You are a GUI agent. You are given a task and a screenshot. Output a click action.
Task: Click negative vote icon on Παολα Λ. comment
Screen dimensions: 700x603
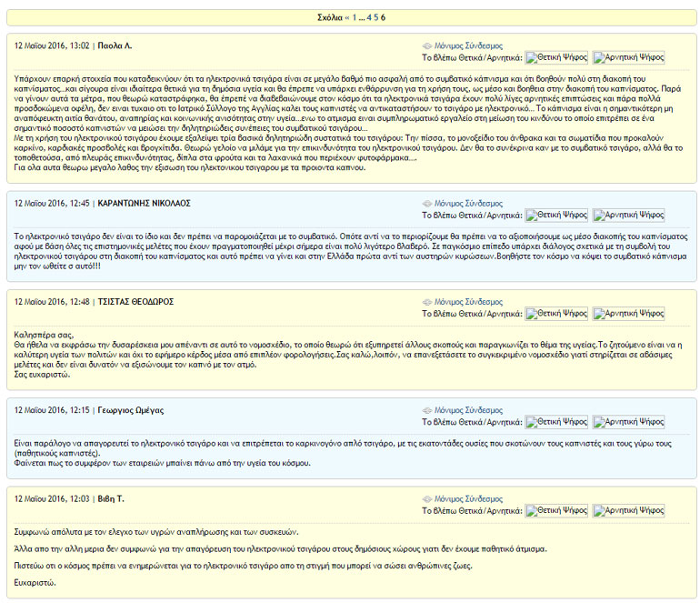click(x=629, y=57)
